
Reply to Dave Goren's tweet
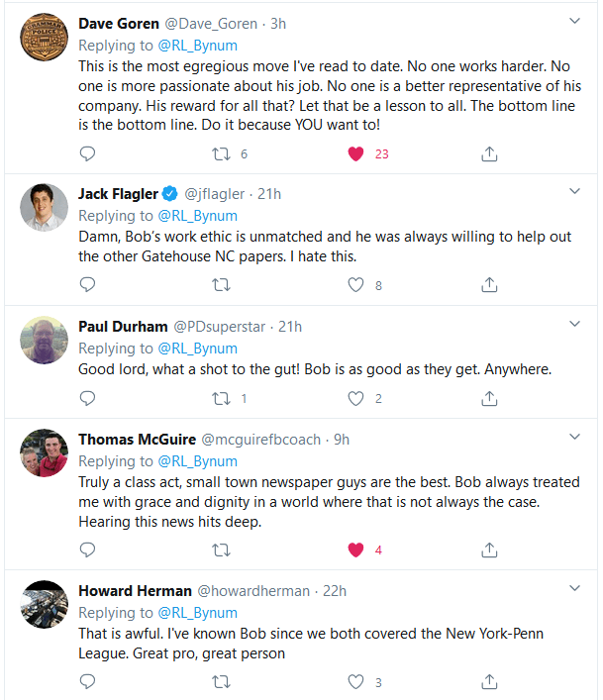pos(87,153)
